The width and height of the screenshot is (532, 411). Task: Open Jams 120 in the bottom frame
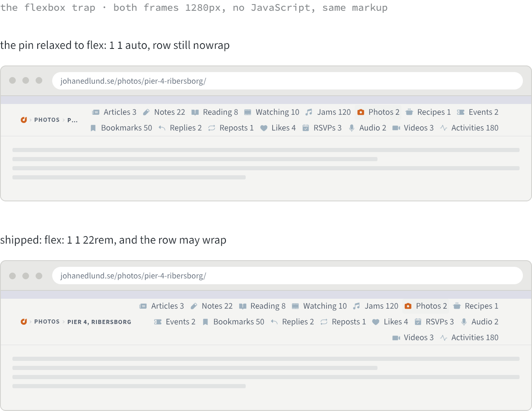tap(376, 306)
